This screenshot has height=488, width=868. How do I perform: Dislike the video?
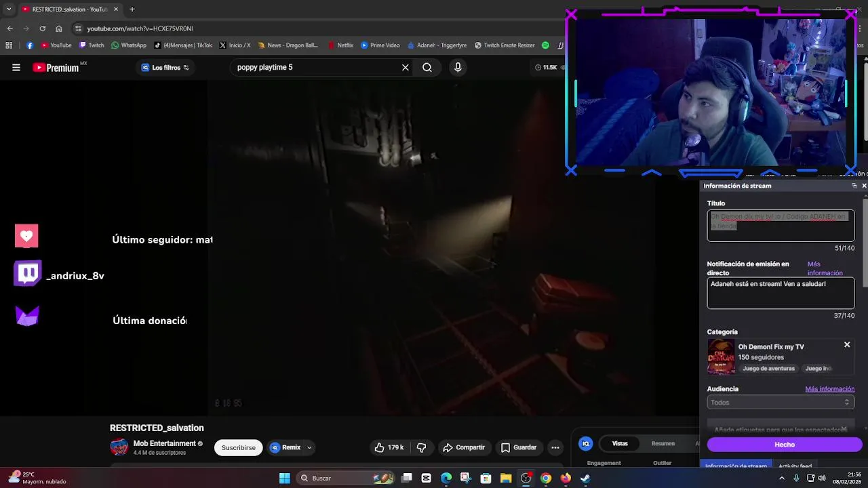point(421,447)
